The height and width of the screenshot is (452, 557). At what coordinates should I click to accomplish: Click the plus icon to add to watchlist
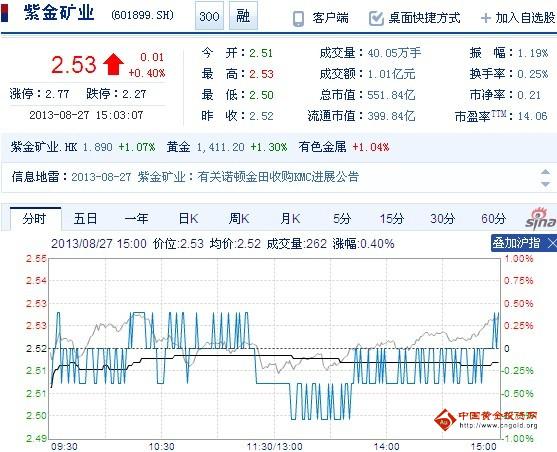click(486, 18)
